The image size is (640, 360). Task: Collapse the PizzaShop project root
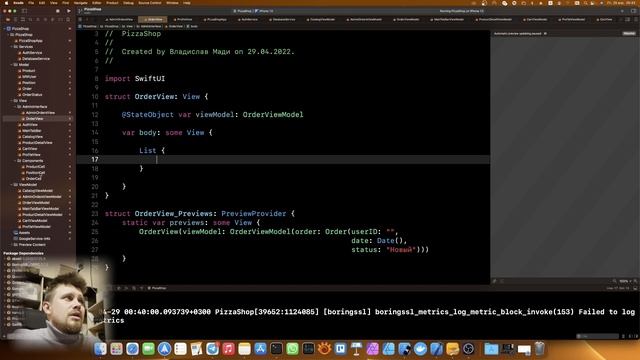coord(4,29)
